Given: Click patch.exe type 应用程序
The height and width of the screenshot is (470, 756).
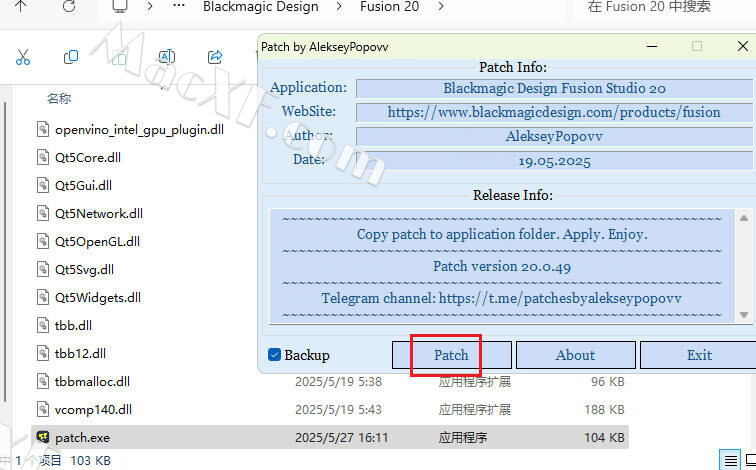Looking at the screenshot, I should 463,438.
